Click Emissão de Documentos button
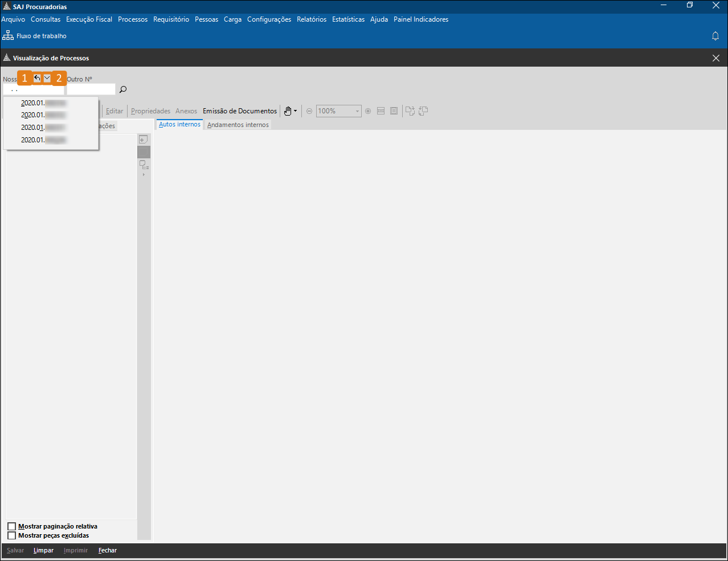Image resolution: width=728 pixels, height=561 pixels. pyautogui.click(x=240, y=111)
